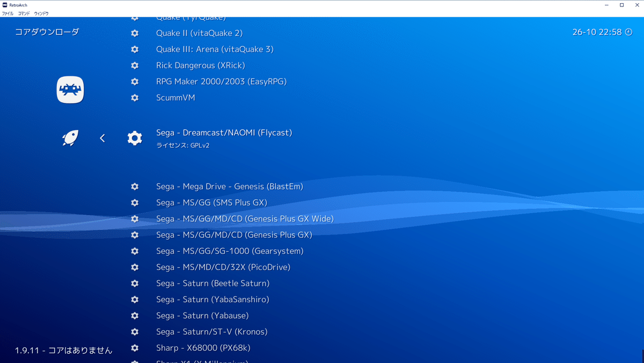Open the コマンド menu
This screenshot has width=644, height=363.
tap(24, 13)
